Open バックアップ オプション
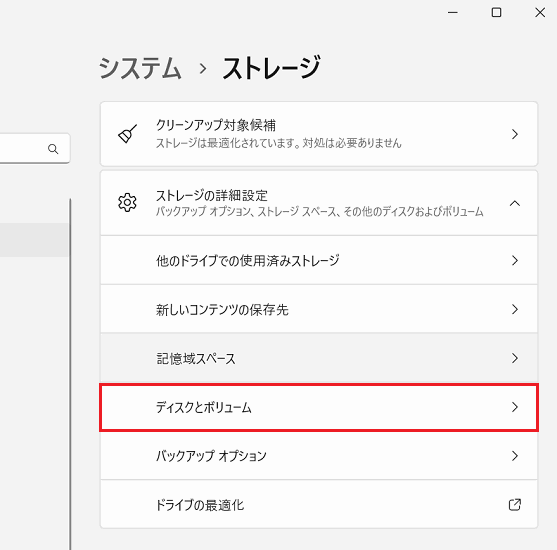 pos(319,456)
